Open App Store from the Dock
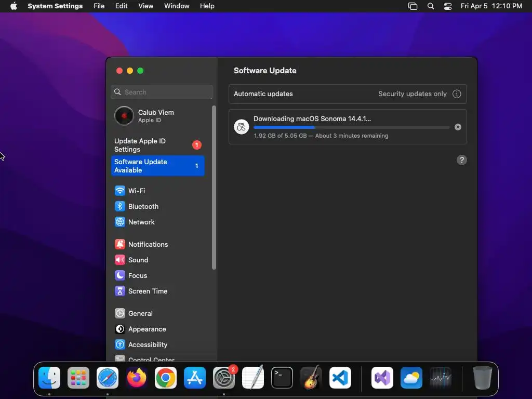Screen dimensions: 532x399 [x=195, y=378]
